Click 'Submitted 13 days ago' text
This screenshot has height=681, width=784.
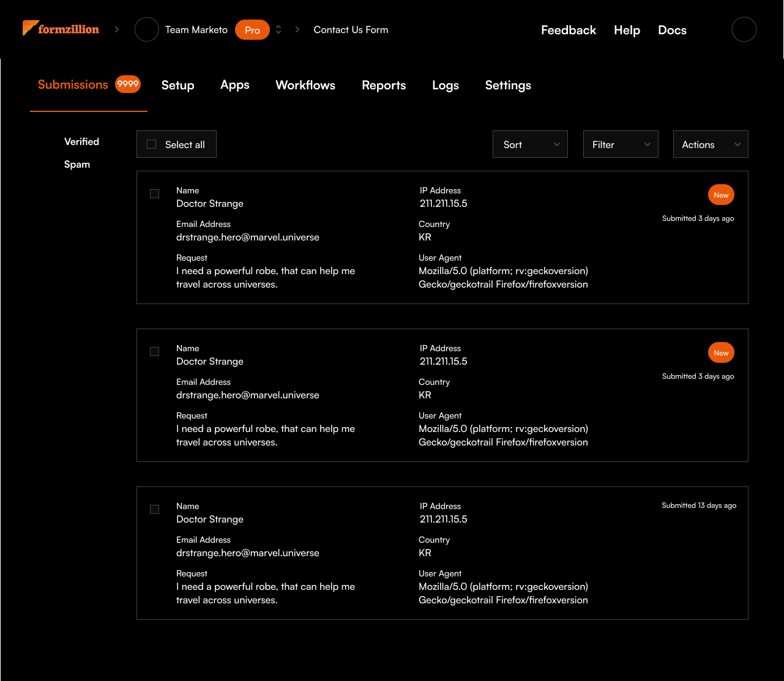699,505
